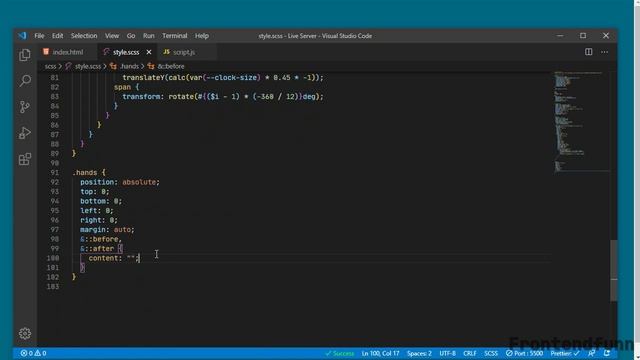Open the Explorer view in activity bar

pos(25,55)
